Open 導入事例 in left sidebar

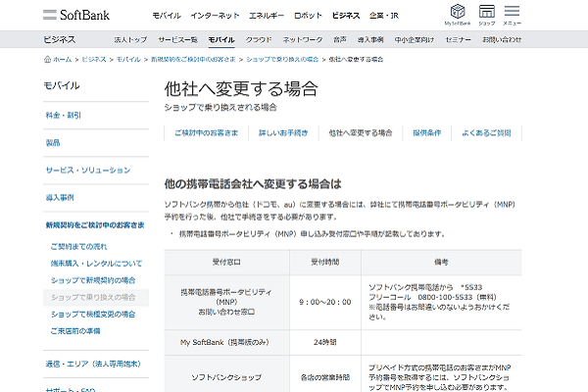60,197
